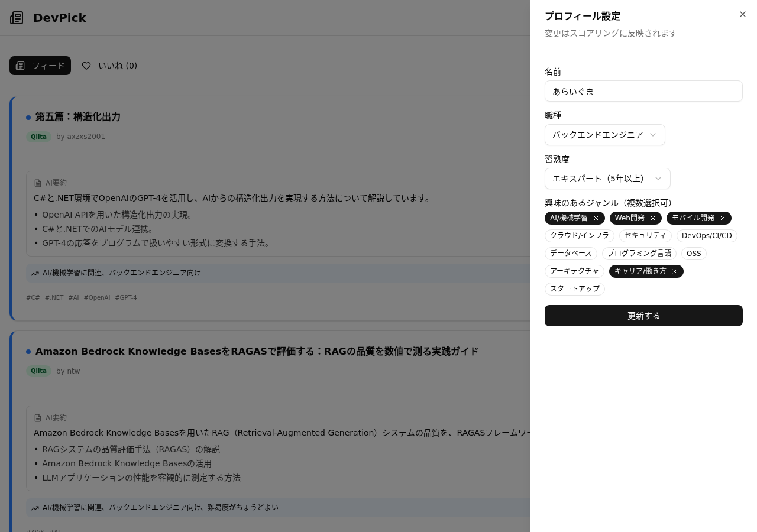Enable the クラウド/インフラ genre chip
757x532 pixels.
(x=579, y=236)
